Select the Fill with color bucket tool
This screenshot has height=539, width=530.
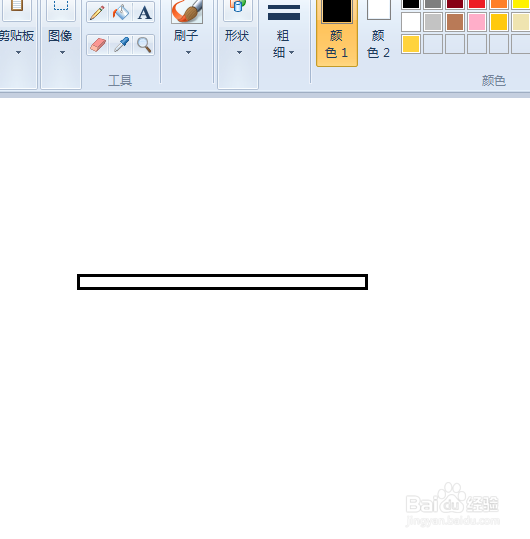pos(121,12)
